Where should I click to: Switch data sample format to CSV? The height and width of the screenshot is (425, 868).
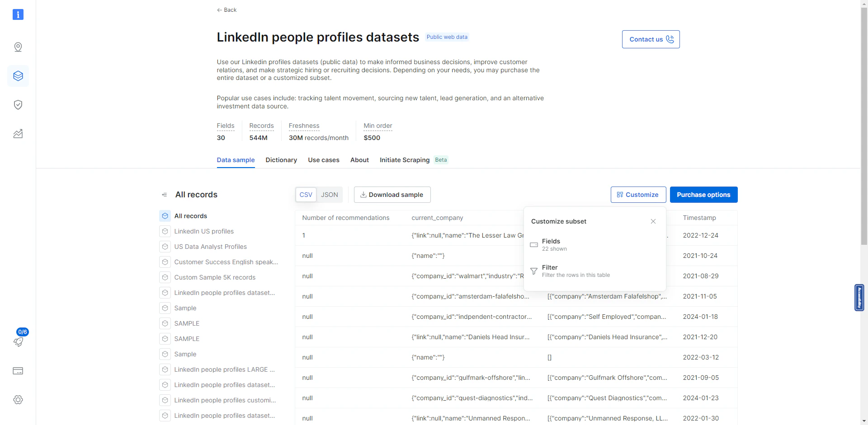pyautogui.click(x=306, y=195)
